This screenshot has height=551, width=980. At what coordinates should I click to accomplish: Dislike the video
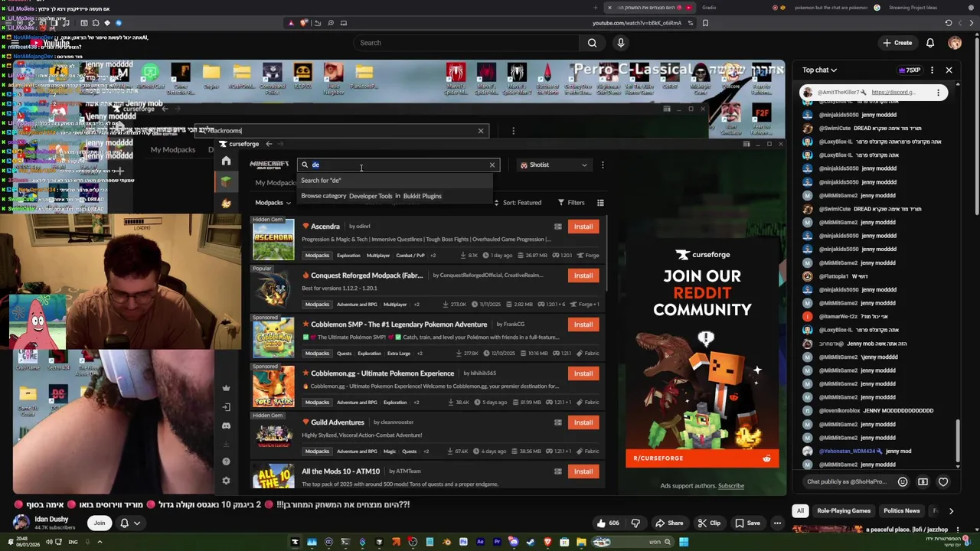pos(635,523)
